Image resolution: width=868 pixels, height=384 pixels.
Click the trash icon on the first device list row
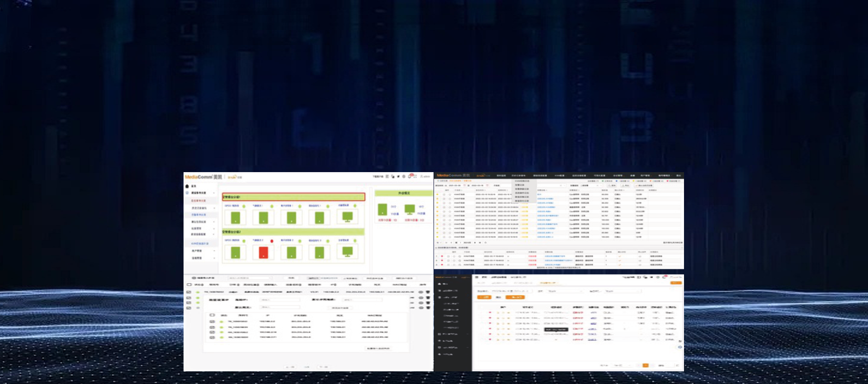428,292
